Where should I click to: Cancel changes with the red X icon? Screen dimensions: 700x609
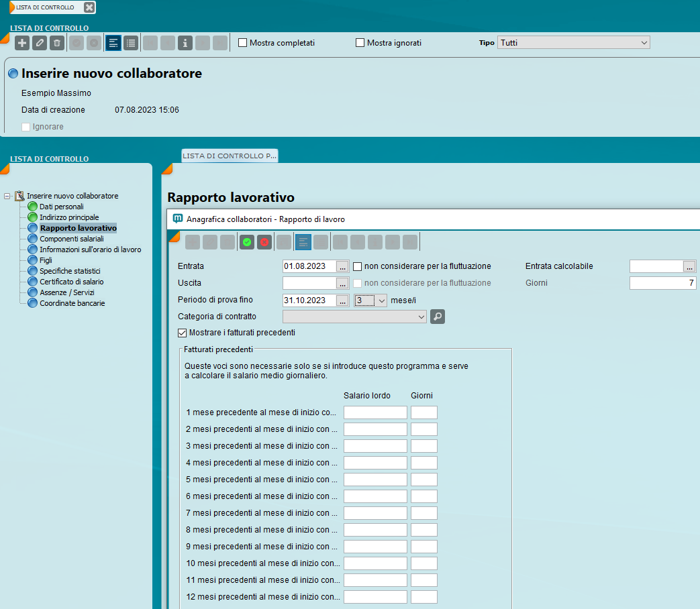coord(264,242)
